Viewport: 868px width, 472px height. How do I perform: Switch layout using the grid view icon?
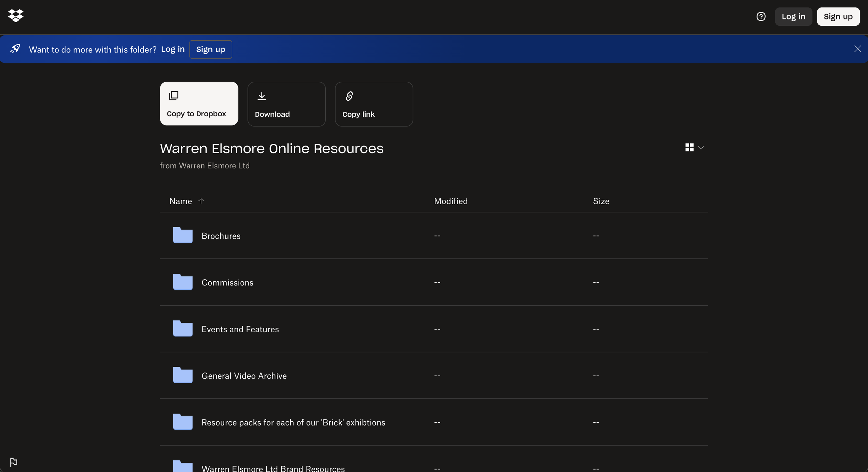(x=689, y=147)
